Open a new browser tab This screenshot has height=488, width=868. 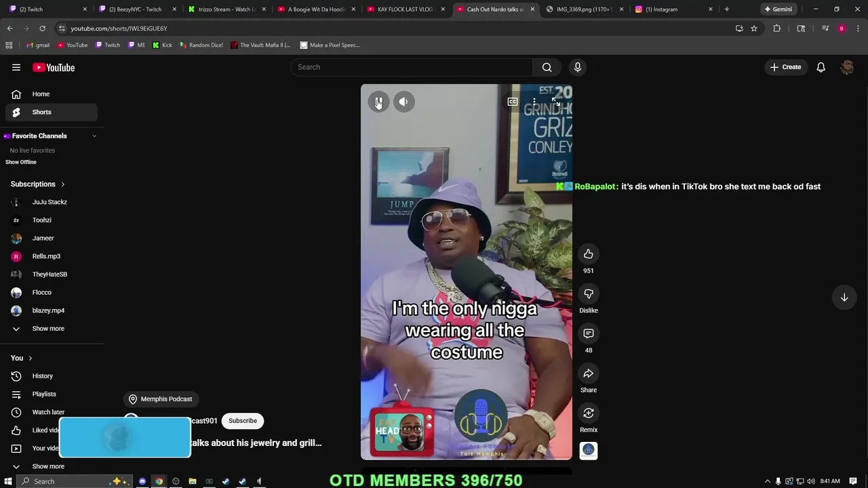(x=727, y=9)
